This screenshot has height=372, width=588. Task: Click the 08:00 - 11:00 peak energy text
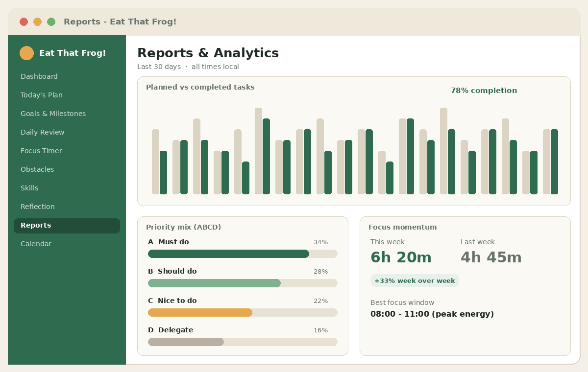pos(432,314)
